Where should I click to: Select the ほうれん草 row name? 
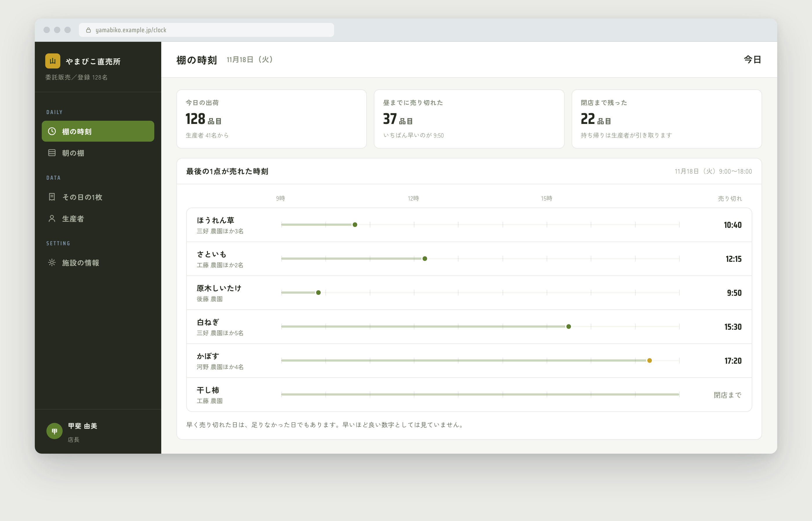tap(215, 220)
